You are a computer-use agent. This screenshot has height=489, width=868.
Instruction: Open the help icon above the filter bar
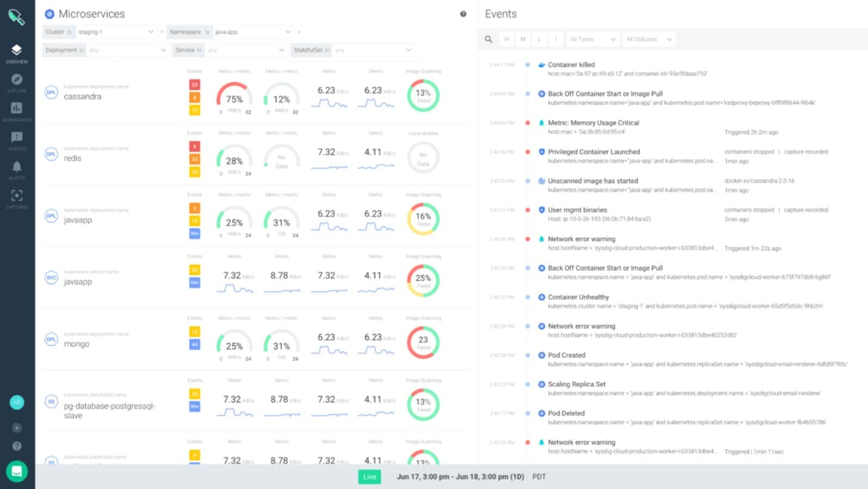point(463,14)
